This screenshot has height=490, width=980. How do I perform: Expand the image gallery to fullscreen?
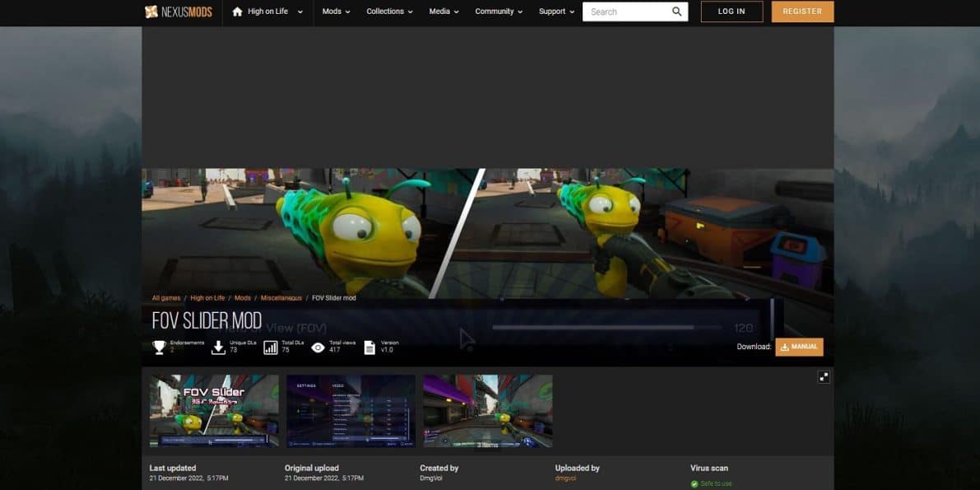(x=824, y=376)
